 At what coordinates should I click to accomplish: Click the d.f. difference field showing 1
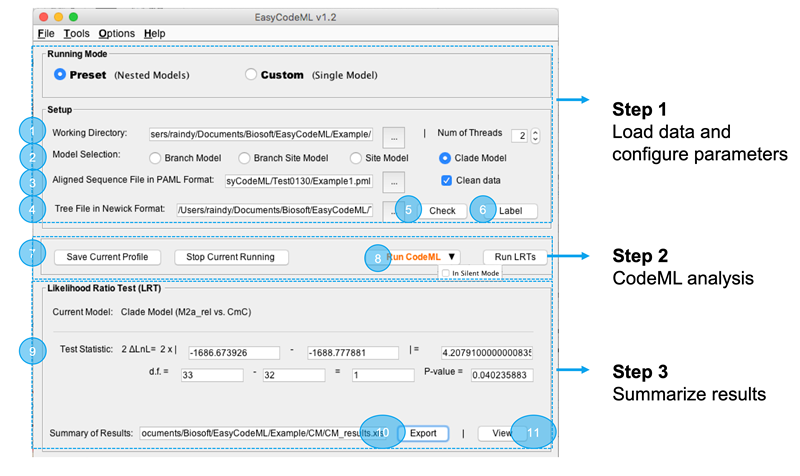[383, 375]
